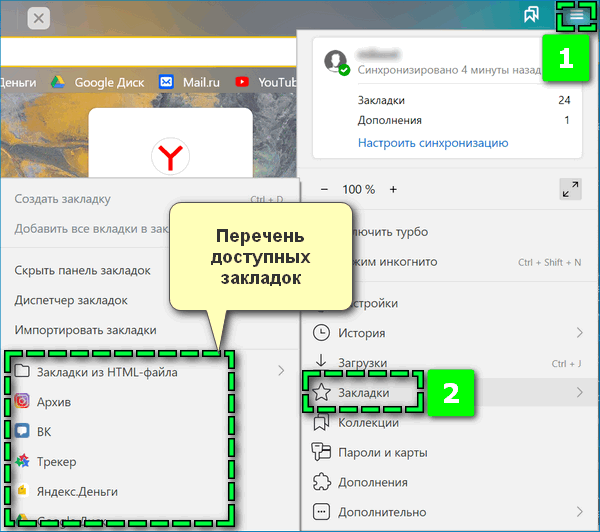Increase zoom with the plus button
The height and width of the screenshot is (532, 600).
click(x=393, y=189)
